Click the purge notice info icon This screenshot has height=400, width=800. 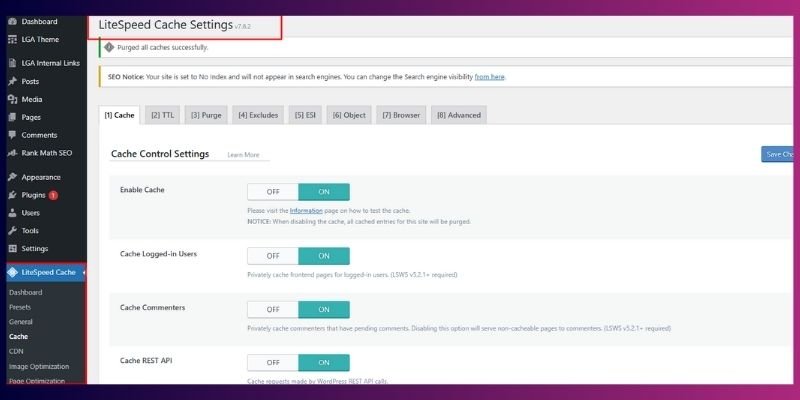pos(109,47)
